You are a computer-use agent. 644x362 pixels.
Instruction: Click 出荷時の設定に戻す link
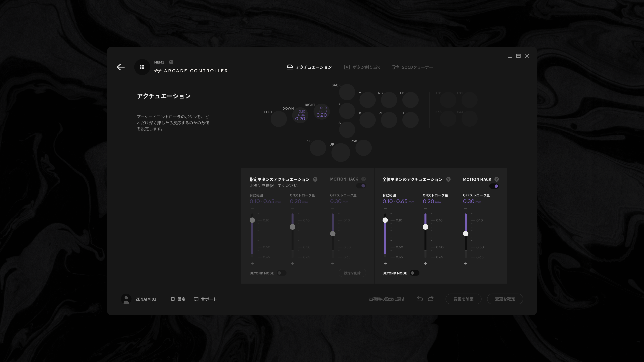387,299
